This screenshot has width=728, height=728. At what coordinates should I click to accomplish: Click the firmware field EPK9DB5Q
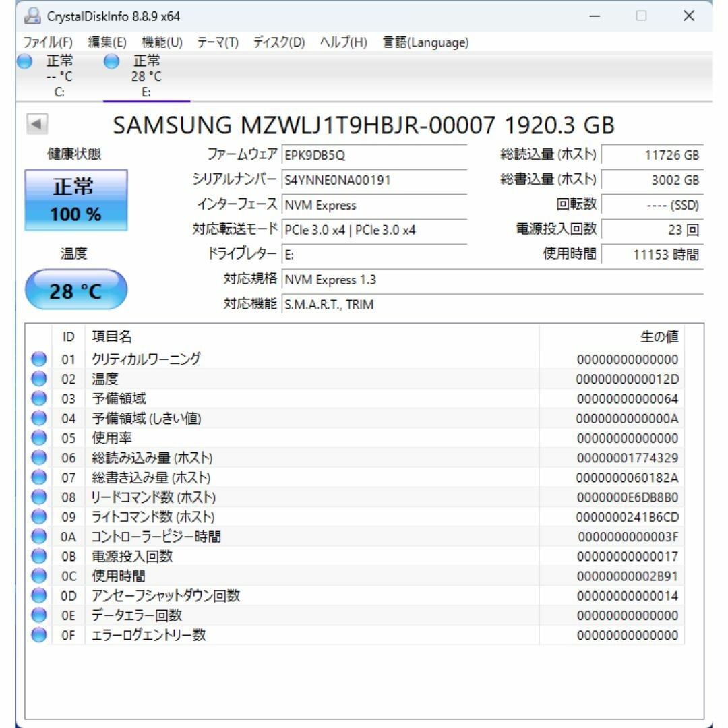374,155
